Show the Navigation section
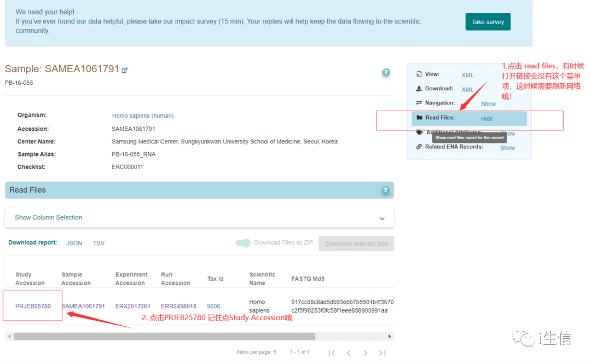The width and height of the screenshot is (591, 364). (488, 104)
